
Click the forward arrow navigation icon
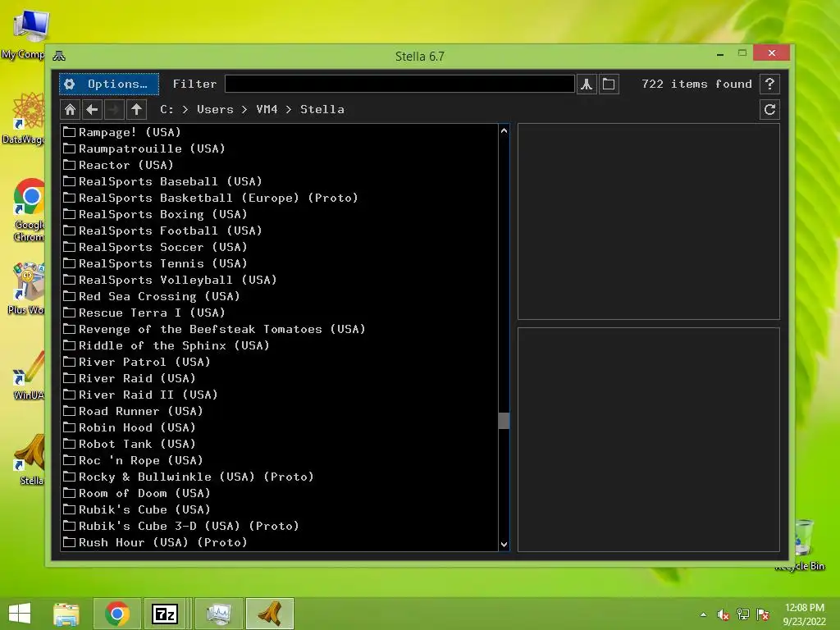[x=114, y=110]
